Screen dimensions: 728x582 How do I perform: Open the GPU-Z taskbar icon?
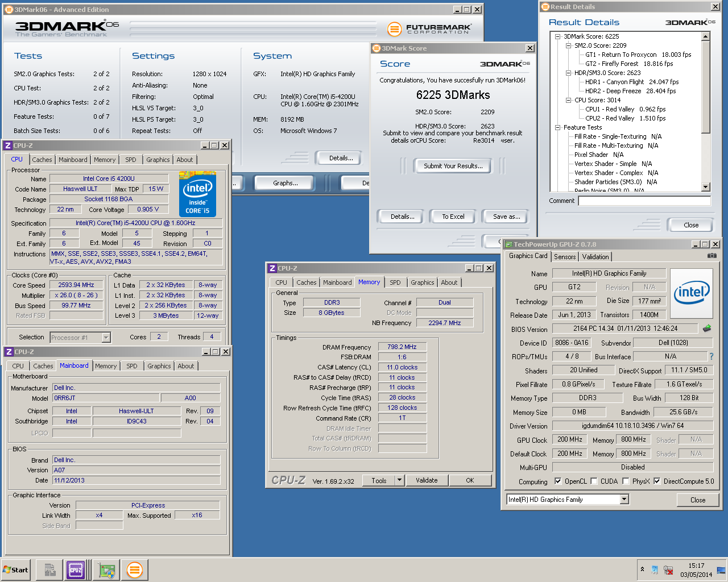pyautogui.click(x=106, y=570)
